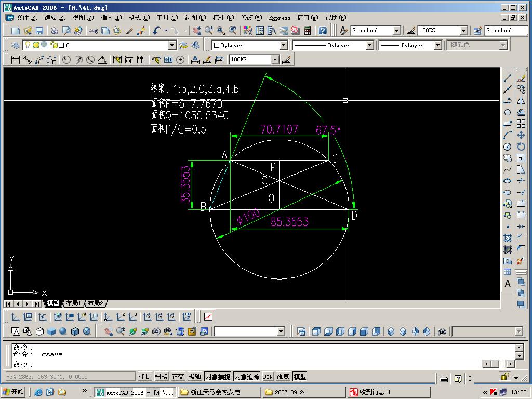Open the Standard text style dropdown
This screenshot has height=399, width=532.
click(x=397, y=31)
